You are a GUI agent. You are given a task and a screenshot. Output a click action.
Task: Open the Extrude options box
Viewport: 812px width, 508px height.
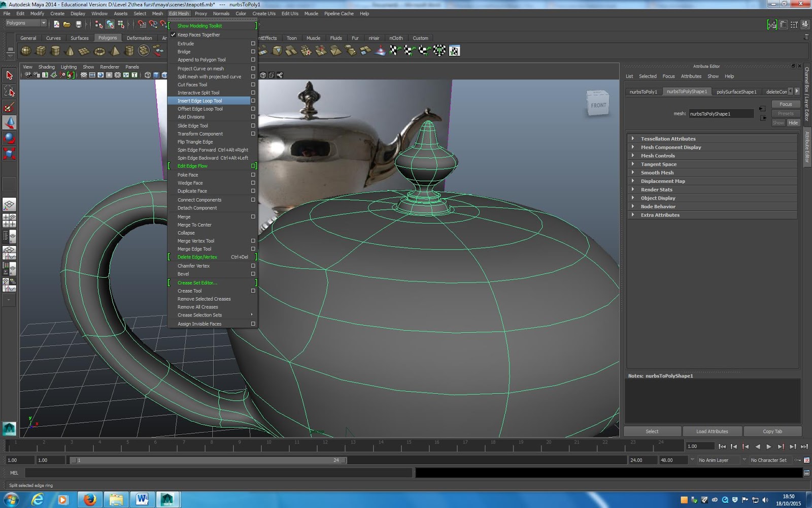click(253, 43)
